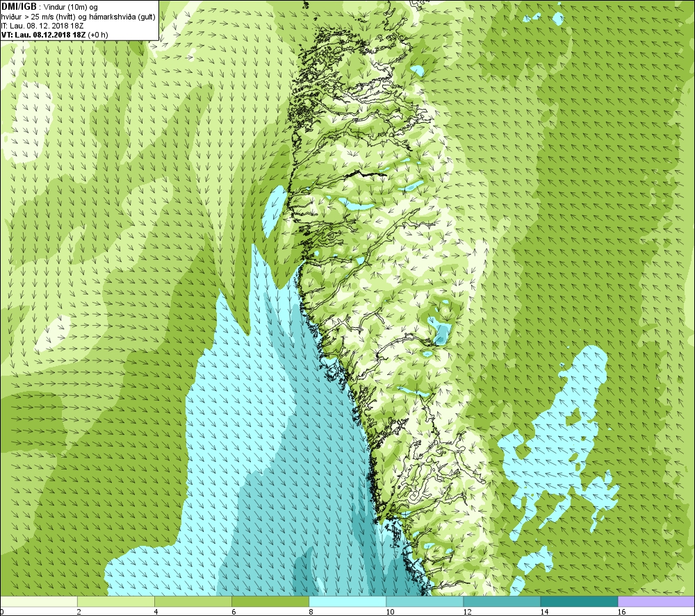Screen dimensions: 695x616
Task: Select the 6–8 m/s olive green legend swatch
Action: click(270, 601)
